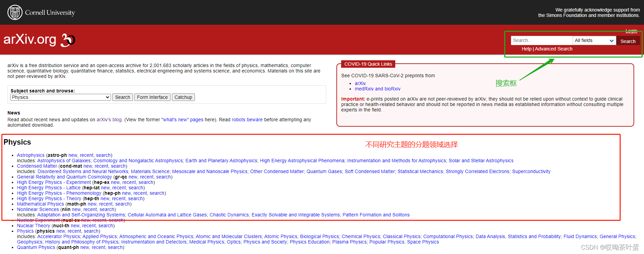Open Accelerator Physics link
644x254 pixels.
pyautogui.click(x=59, y=236)
